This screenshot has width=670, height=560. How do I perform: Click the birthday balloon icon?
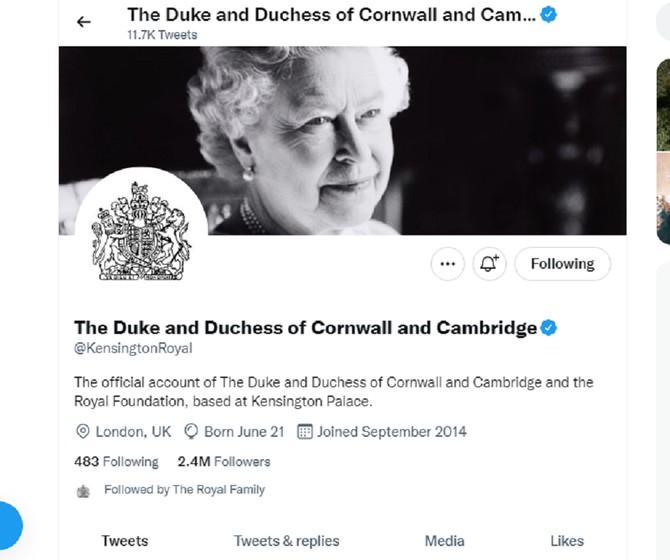pyautogui.click(x=191, y=431)
